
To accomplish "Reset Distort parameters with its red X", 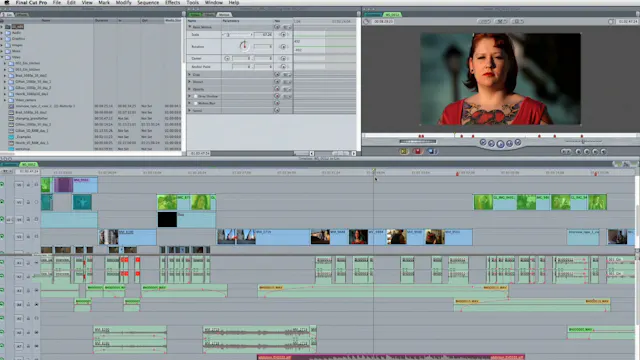I will (x=277, y=82).
